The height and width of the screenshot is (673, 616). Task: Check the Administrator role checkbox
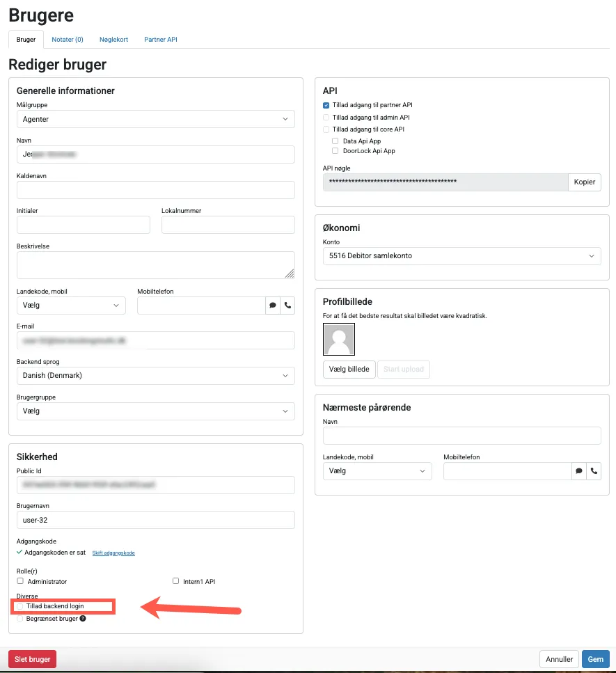point(19,581)
